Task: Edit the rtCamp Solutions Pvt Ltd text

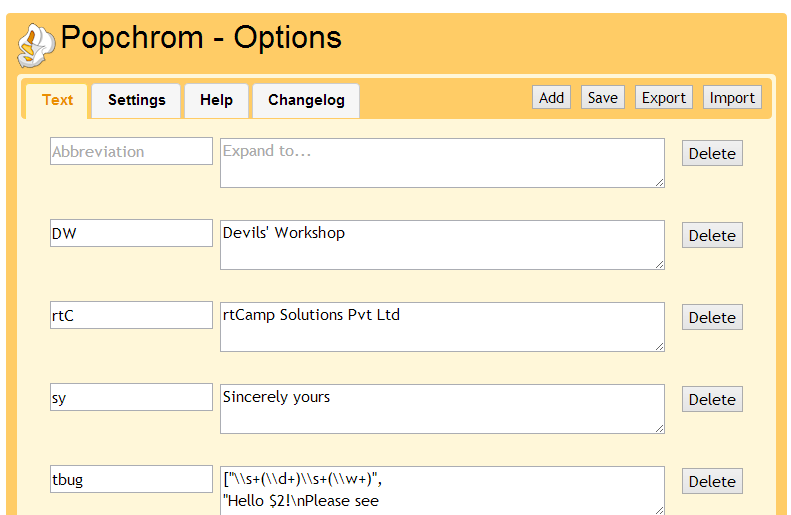Action: [x=442, y=327]
